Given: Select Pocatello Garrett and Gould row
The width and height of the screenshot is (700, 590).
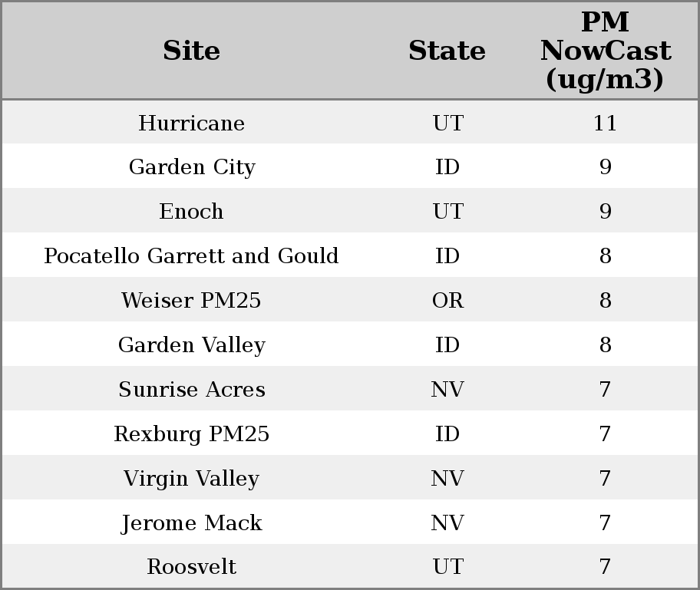Looking at the screenshot, I should 191,255.
